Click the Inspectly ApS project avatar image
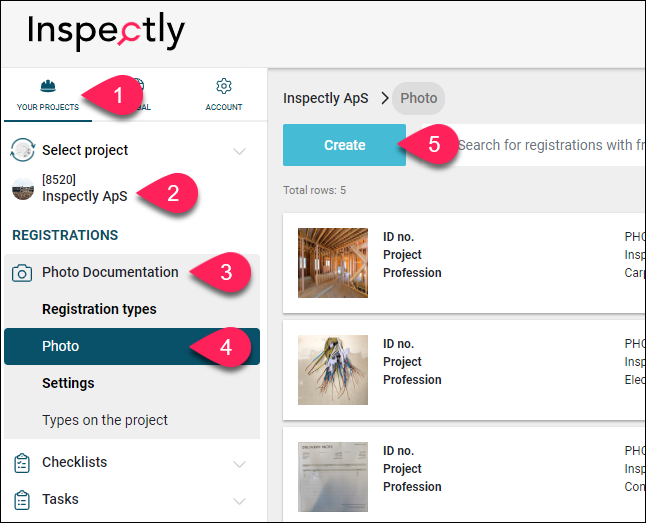This screenshot has height=523, width=646. (x=23, y=189)
